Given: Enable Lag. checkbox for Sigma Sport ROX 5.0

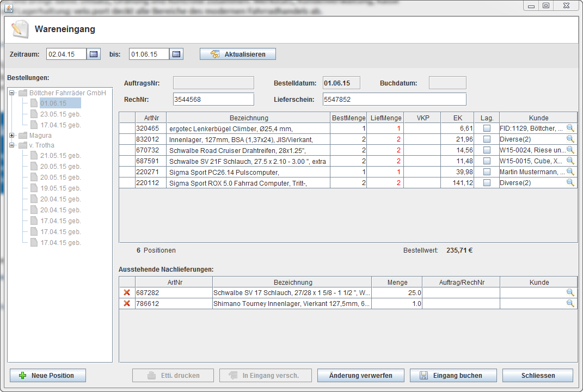Looking at the screenshot, I should click(487, 183).
